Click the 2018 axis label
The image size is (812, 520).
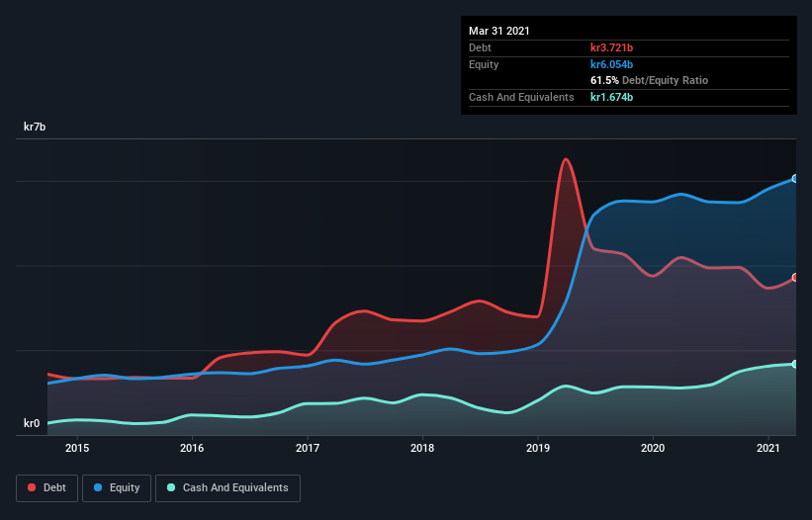422,448
